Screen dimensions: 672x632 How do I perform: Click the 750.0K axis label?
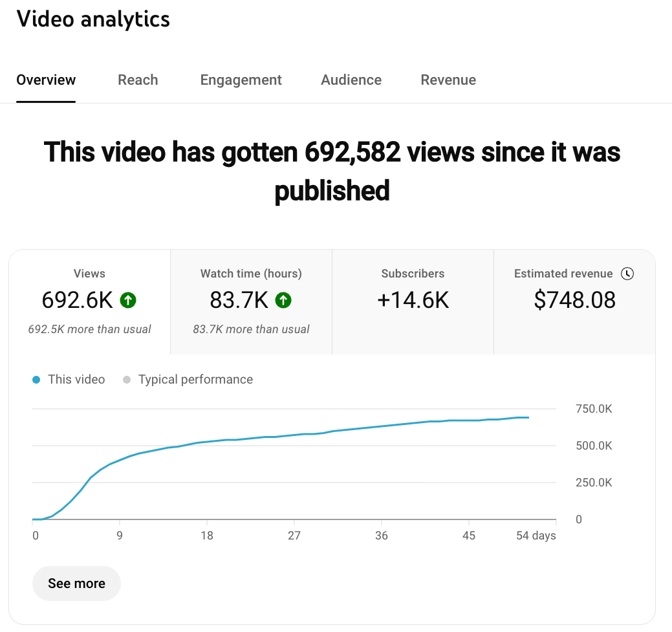(594, 409)
